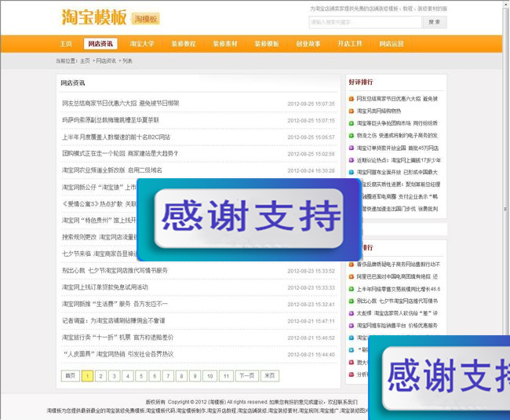Viewport: 510px width, 420px height.
Task: Go to page 11 in pagination
Action: [x=227, y=376]
